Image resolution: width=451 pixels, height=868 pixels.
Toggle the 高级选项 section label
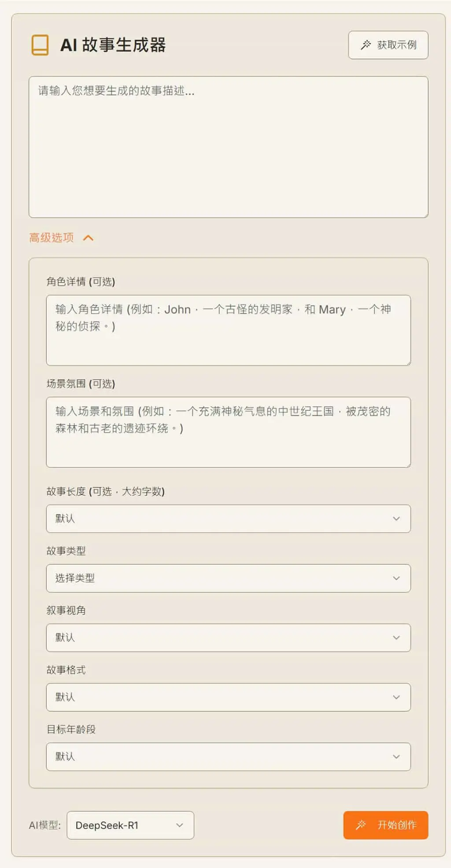52,238
